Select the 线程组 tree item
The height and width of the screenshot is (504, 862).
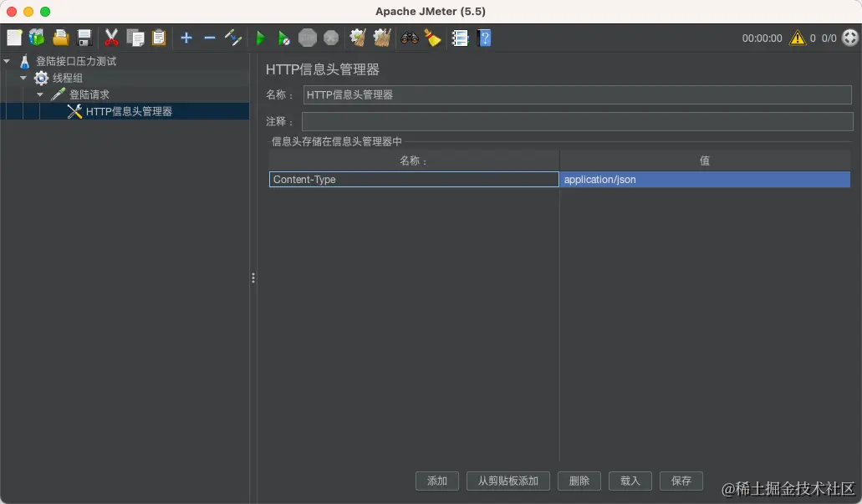click(68, 78)
